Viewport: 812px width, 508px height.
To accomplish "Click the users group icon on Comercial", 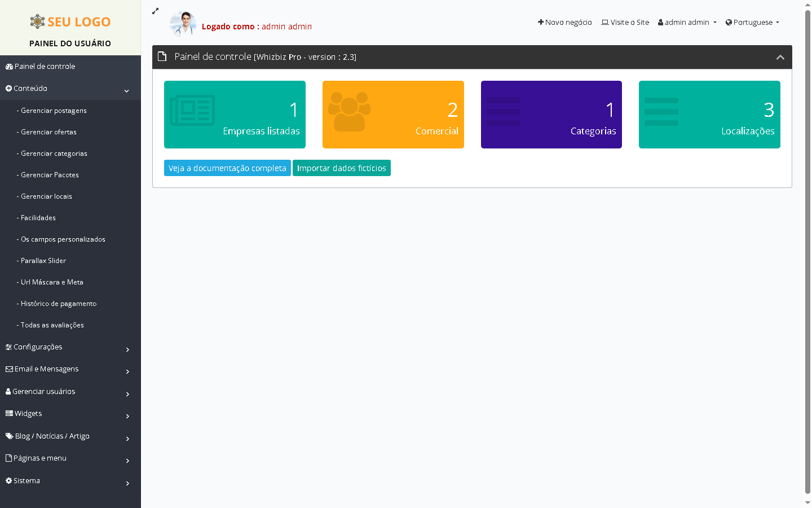I will pos(349,111).
